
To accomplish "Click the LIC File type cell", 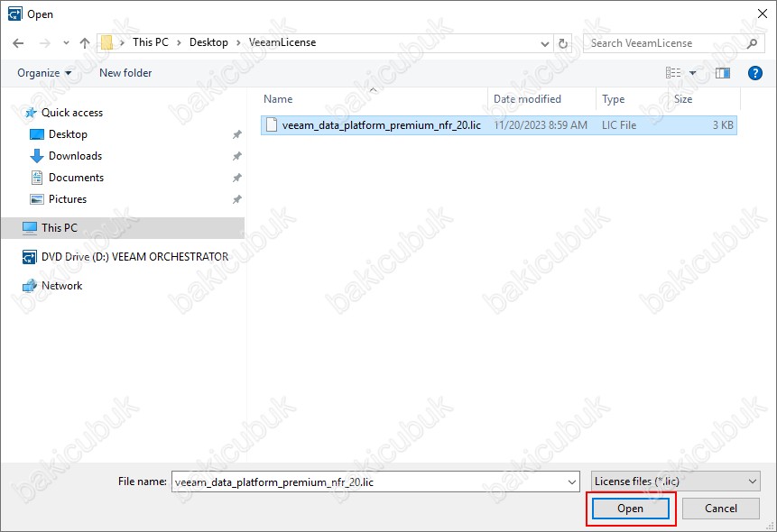I will pyautogui.click(x=619, y=124).
